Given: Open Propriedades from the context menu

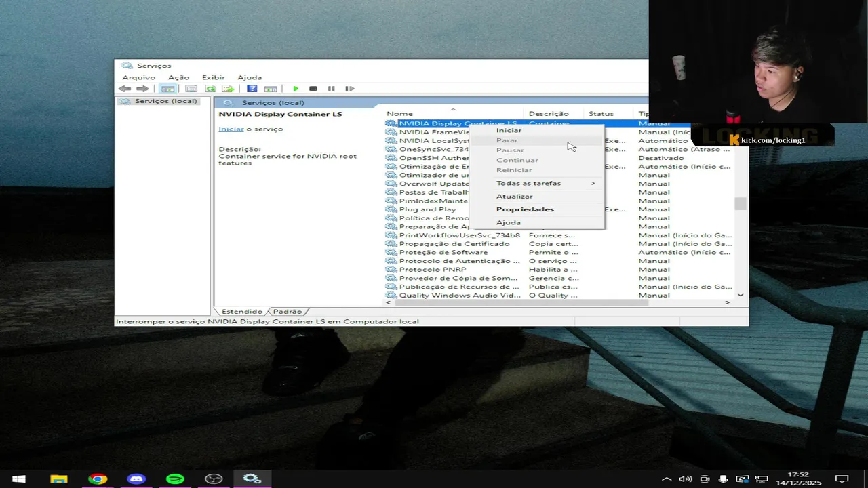Looking at the screenshot, I should (525, 209).
